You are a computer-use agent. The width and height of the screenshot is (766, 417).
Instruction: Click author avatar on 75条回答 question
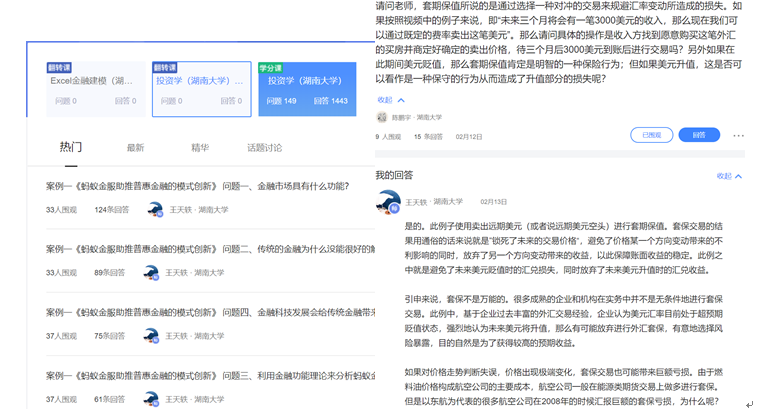coord(151,336)
